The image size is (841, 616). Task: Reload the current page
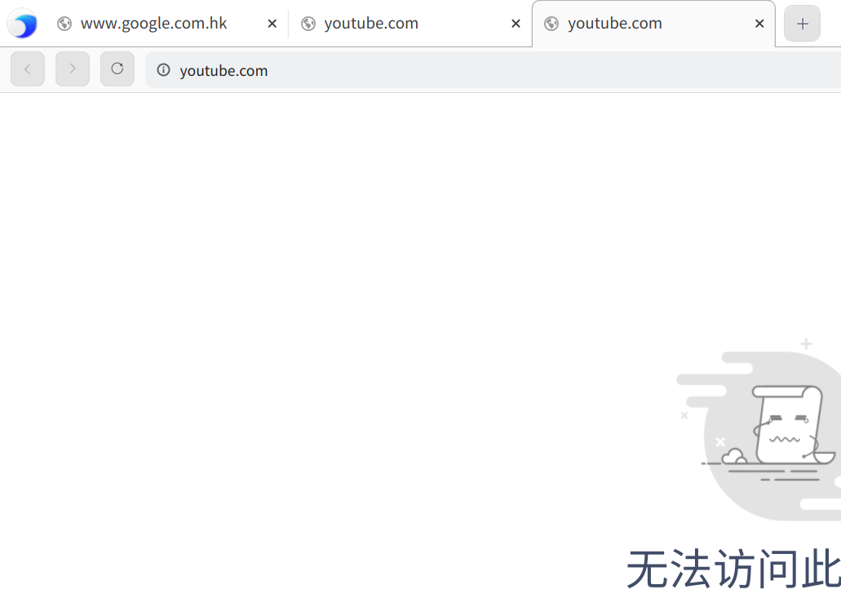point(117,69)
